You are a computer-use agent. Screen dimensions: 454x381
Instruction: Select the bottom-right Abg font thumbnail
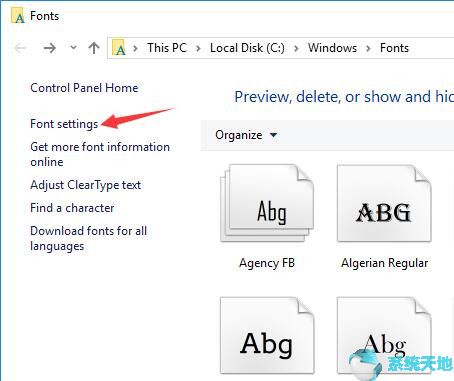(384, 335)
